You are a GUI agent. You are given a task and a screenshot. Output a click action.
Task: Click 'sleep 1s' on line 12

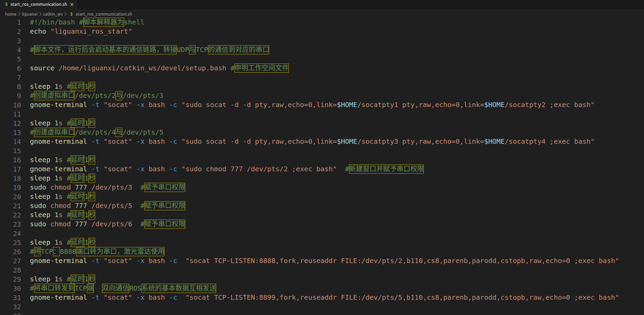(46, 123)
